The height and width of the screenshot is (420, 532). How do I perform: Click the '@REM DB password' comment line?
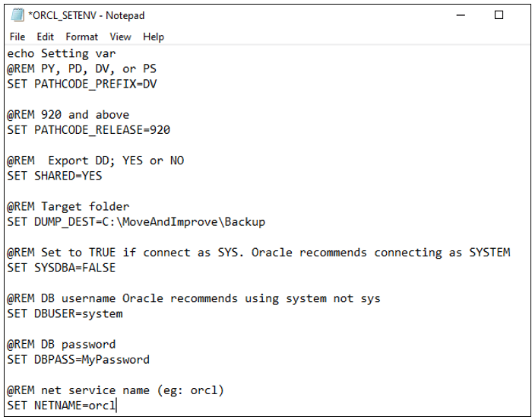pyautogui.click(x=62, y=344)
